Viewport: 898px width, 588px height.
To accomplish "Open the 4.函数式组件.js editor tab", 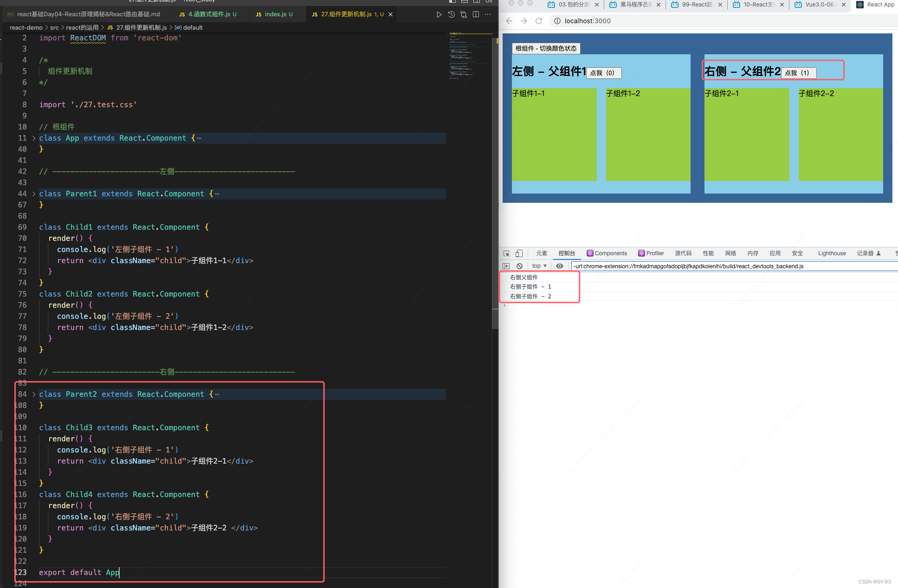I will click(207, 14).
